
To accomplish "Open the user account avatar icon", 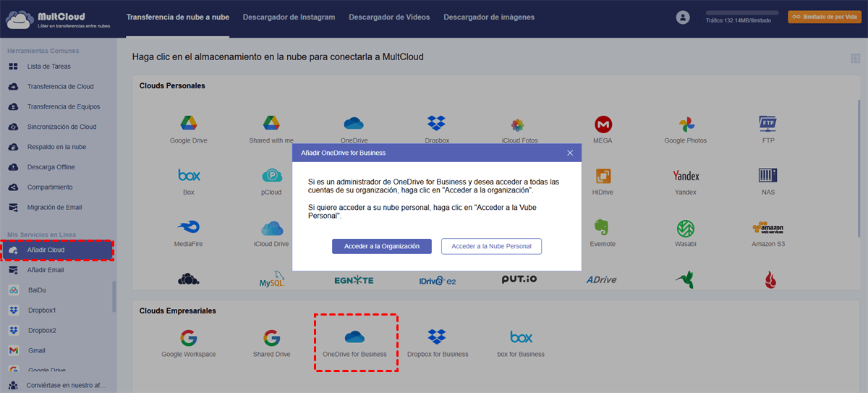I will point(683,17).
